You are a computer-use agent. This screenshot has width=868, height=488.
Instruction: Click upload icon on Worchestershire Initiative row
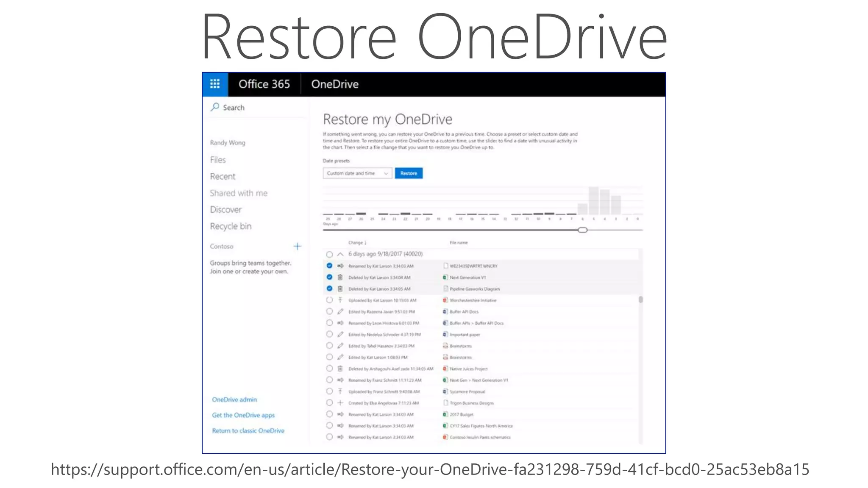coord(340,300)
